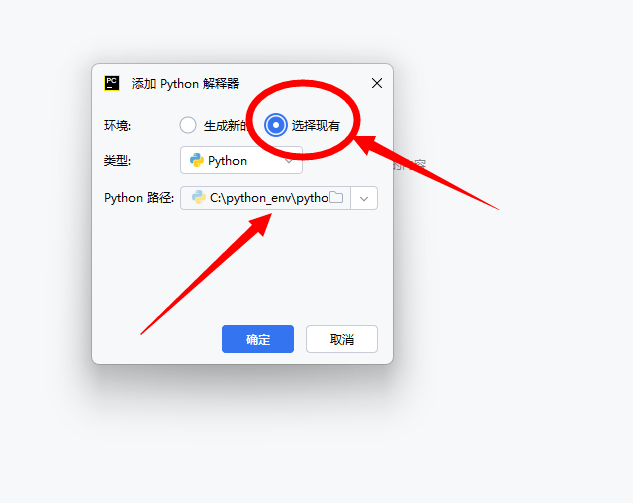
Task: Select the 生成新的 radio button
Action: coord(188,125)
